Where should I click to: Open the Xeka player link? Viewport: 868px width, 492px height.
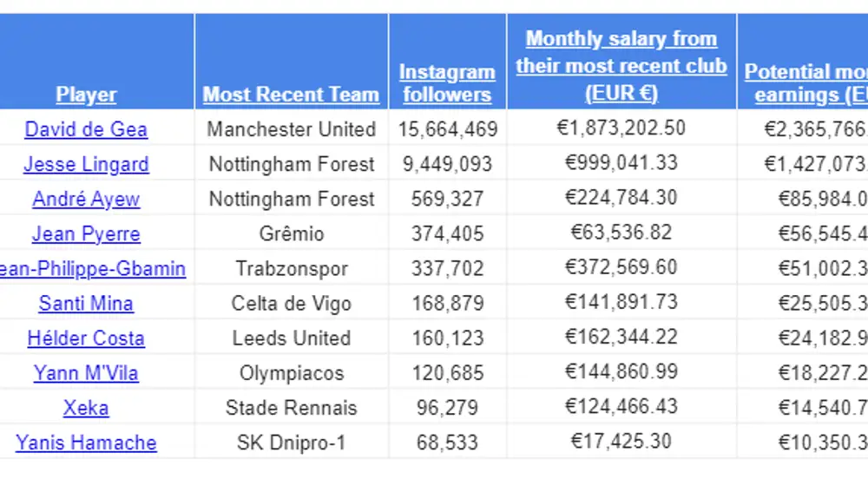point(86,409)
